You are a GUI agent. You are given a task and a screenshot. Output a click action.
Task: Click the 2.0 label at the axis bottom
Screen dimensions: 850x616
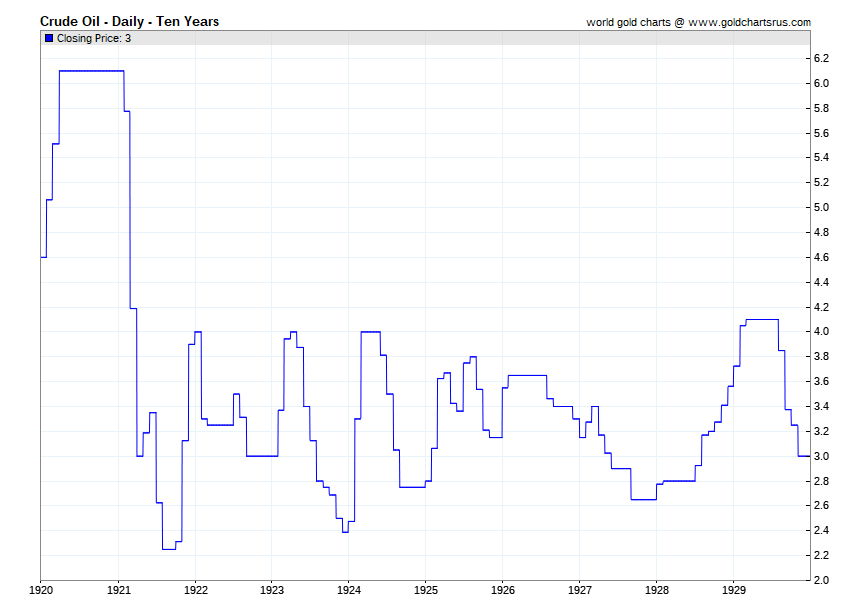821,580
